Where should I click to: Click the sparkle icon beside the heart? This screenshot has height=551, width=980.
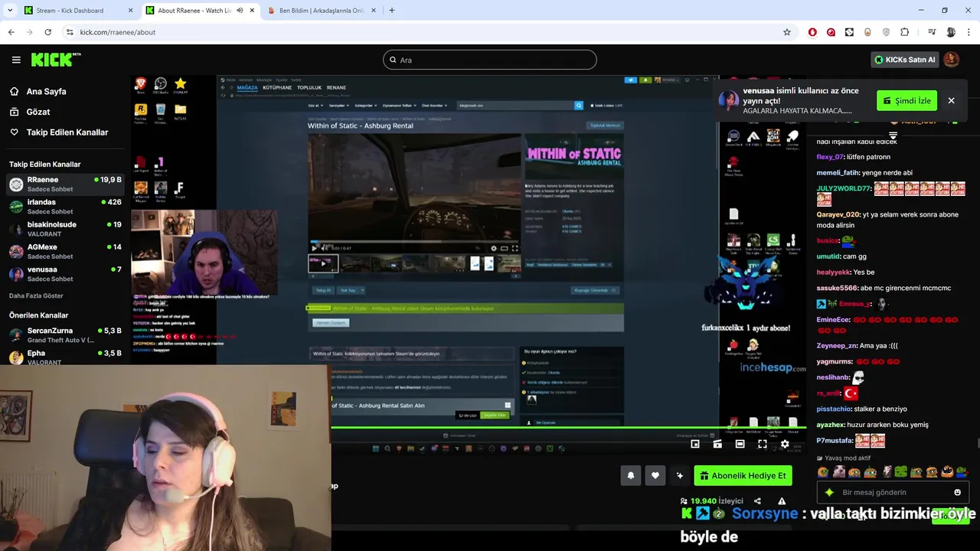pos(679,475)
